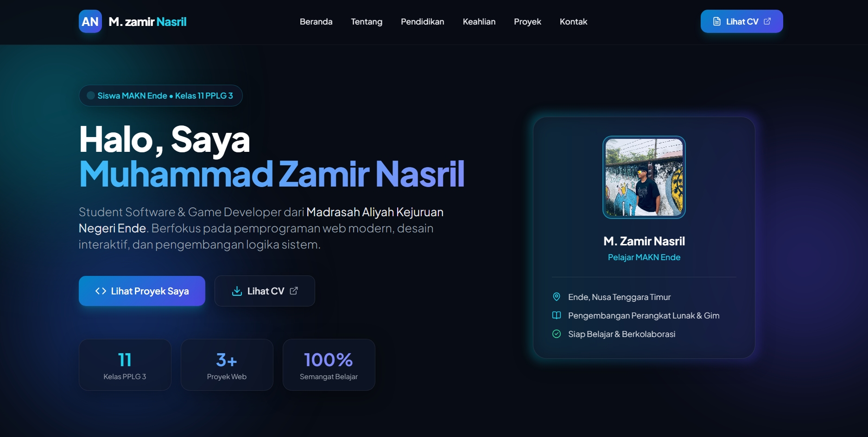Click the Siswa MAKN Ende badge

(161, 95)
